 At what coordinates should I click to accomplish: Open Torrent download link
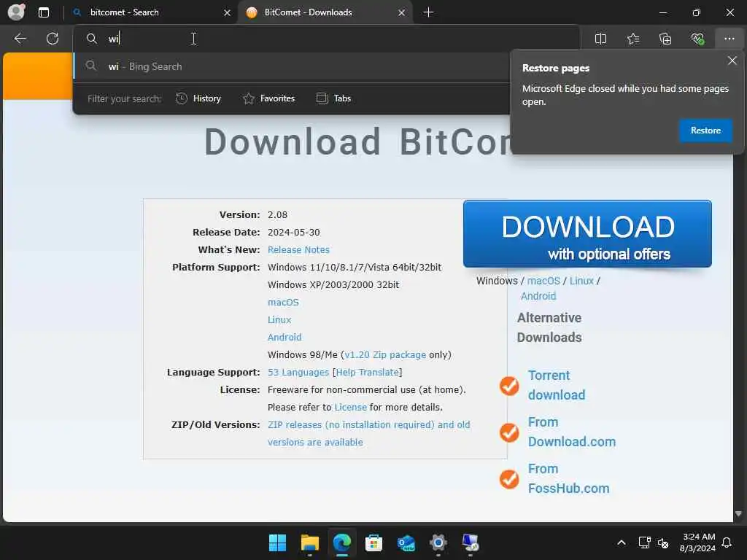tap(557, 385)
